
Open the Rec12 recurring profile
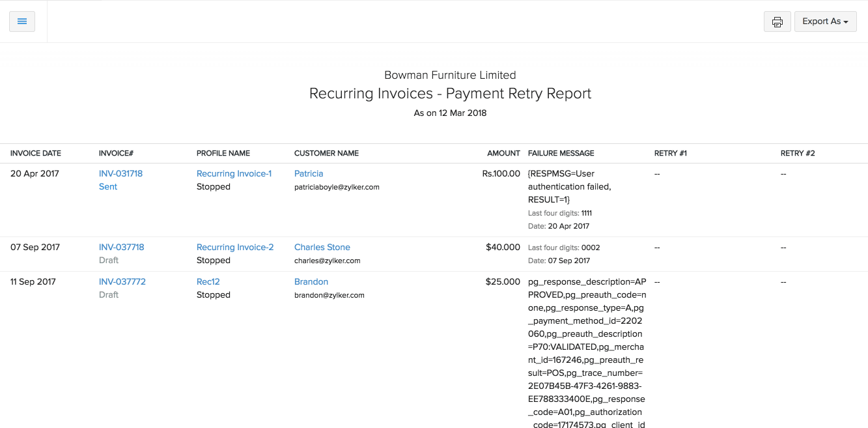click(208, 281)
